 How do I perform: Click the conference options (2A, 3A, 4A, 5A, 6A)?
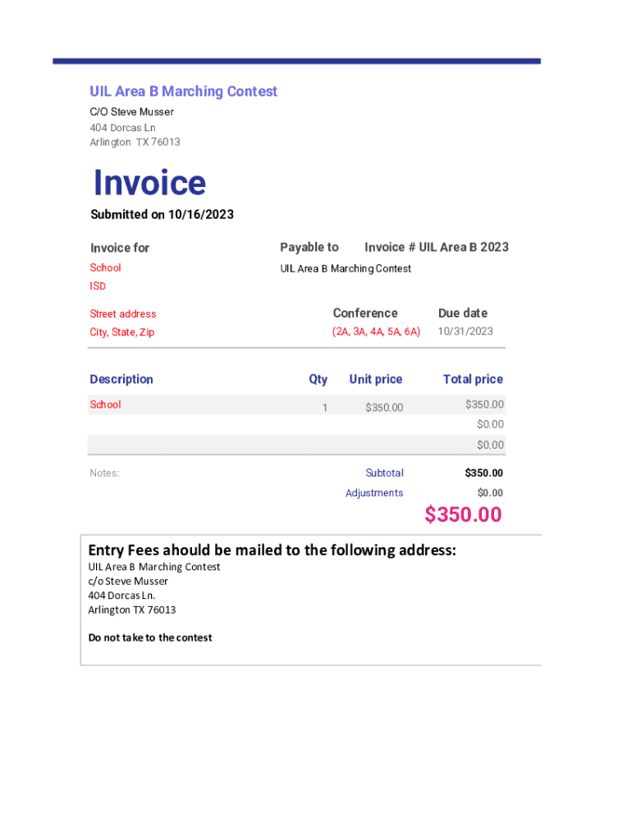coord(376,331)
